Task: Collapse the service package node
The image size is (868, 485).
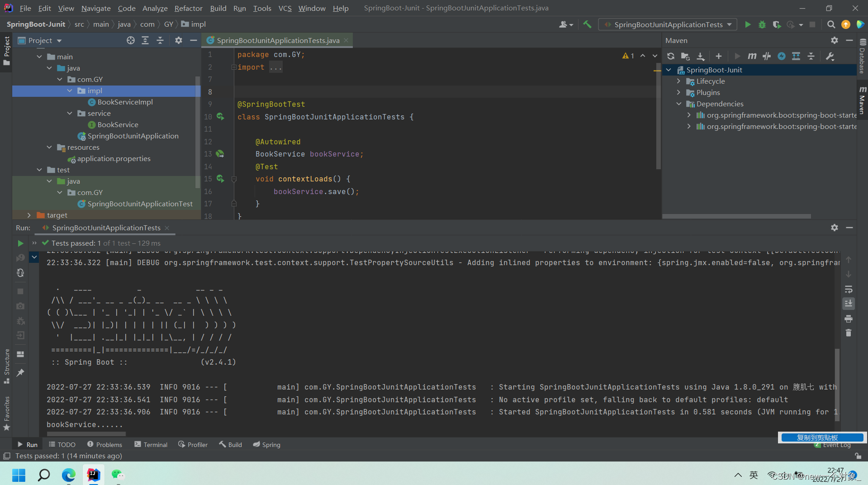Action: point(70,113)
